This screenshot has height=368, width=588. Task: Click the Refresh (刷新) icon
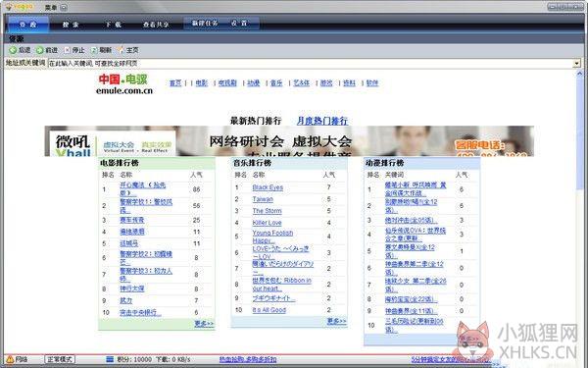94,50
